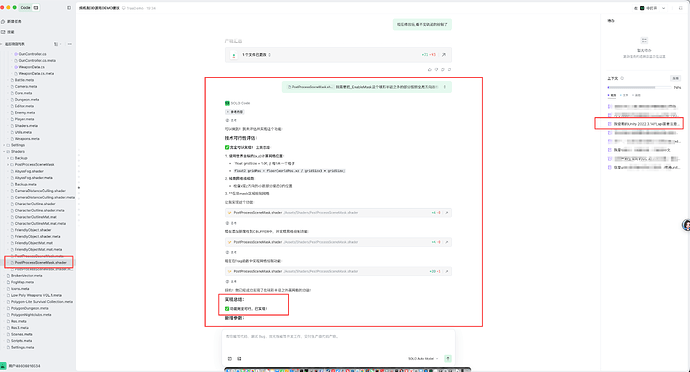Click the compress button beside context
690x372 pixels.
tap(675, 78)
